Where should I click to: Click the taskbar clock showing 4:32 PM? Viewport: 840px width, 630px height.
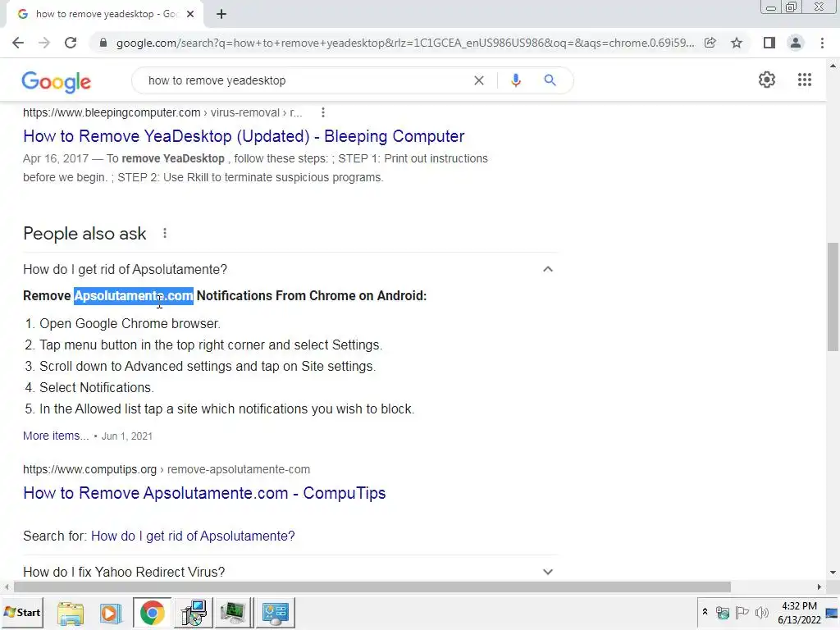tap(799, 612)
